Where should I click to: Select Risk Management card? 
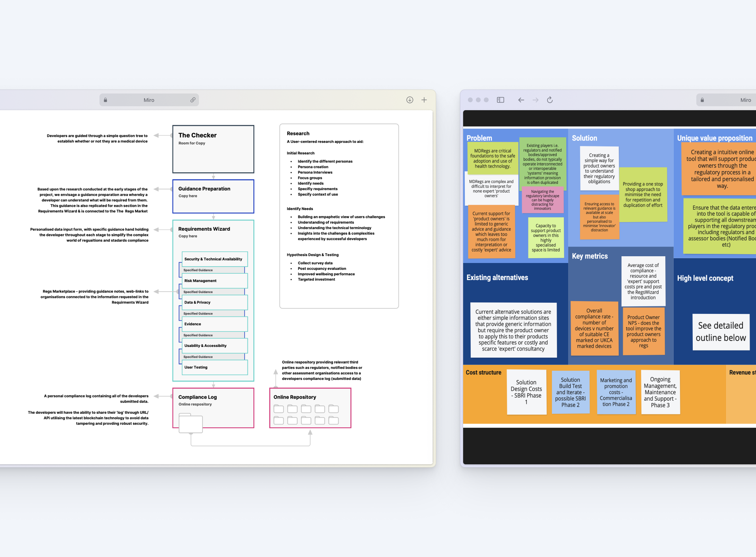tap(215, 280)
